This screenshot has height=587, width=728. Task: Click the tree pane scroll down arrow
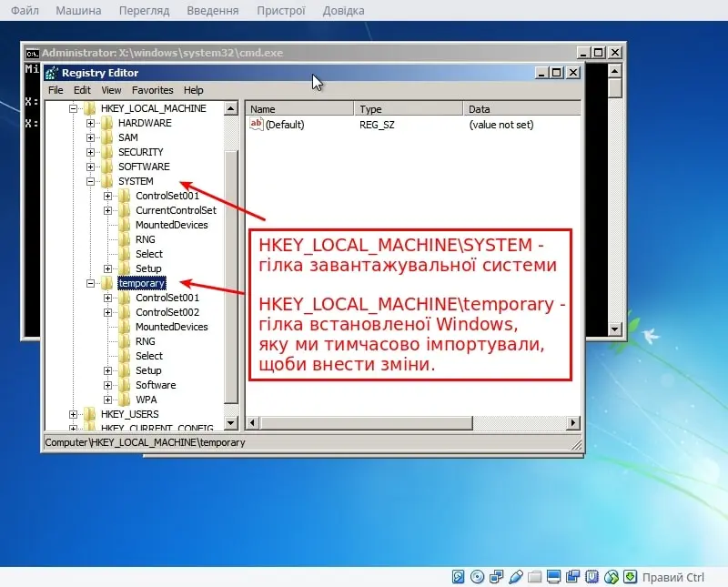click(231, 422)
